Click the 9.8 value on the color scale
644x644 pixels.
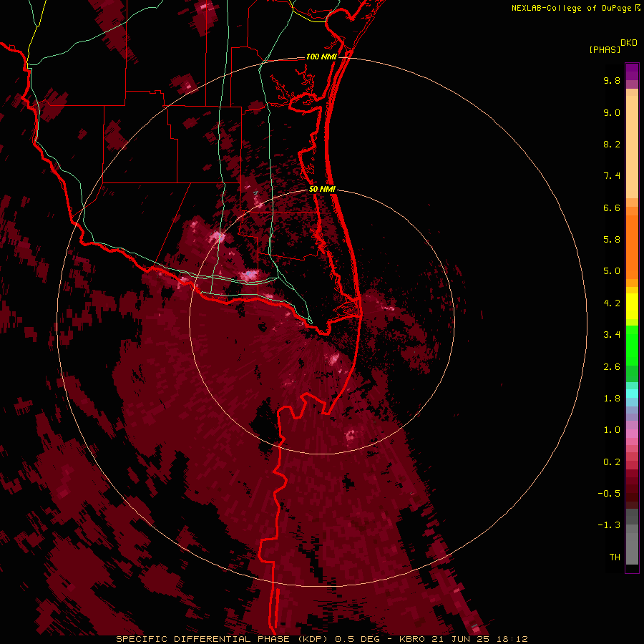click(612, 80)
